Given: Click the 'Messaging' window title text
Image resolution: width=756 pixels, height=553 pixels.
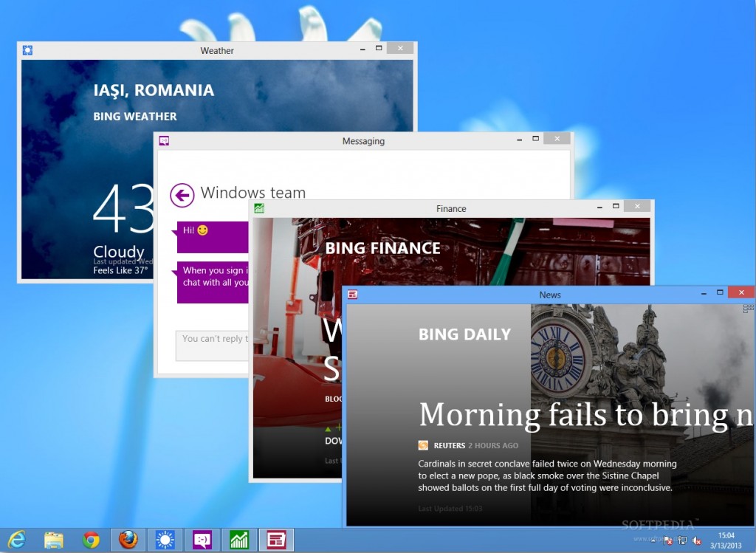Looking at the screenshot, I should pyautogui.click(x=363, y=141).
